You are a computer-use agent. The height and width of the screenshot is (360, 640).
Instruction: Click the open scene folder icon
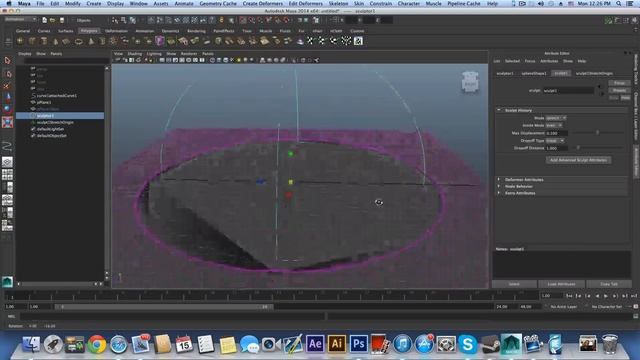[53, 20]
